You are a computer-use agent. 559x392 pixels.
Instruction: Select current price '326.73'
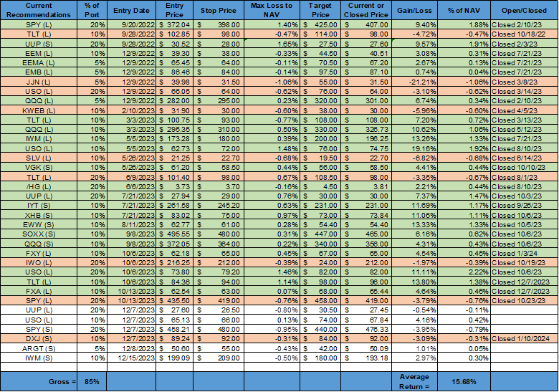366,130
